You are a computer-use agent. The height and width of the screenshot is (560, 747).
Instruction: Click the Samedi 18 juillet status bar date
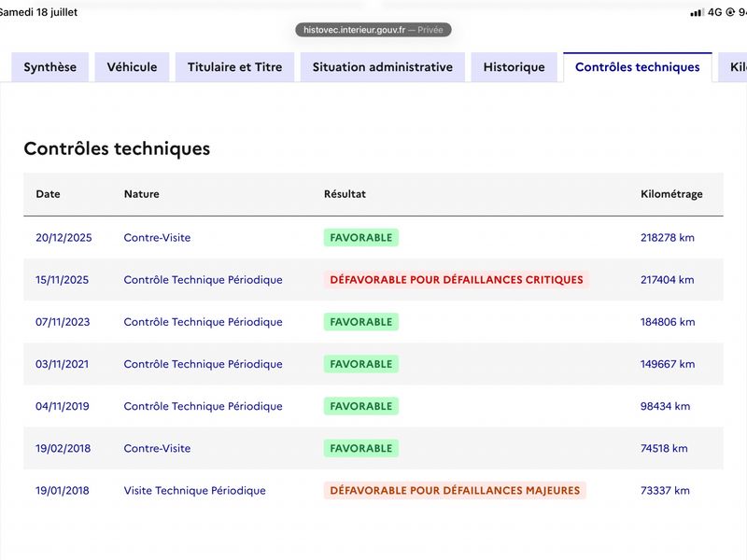38,12
